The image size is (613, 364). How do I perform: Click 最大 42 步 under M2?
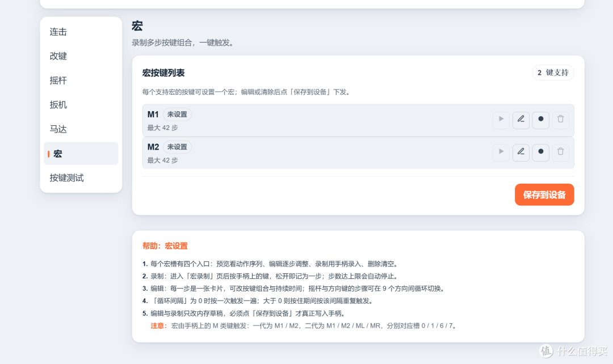coord(162,160)
